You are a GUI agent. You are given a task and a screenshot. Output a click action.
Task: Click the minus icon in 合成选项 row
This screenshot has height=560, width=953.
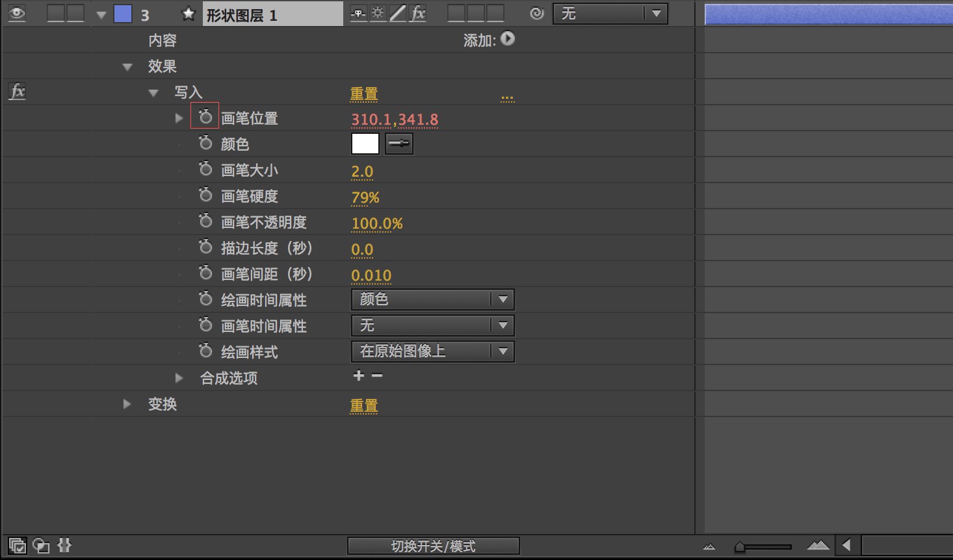(377, 375)
